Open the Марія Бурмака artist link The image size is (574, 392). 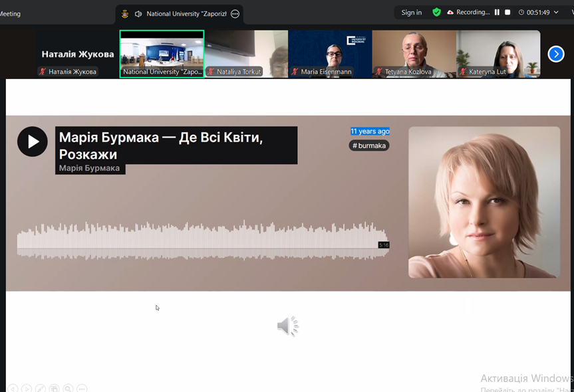point(89,168)
